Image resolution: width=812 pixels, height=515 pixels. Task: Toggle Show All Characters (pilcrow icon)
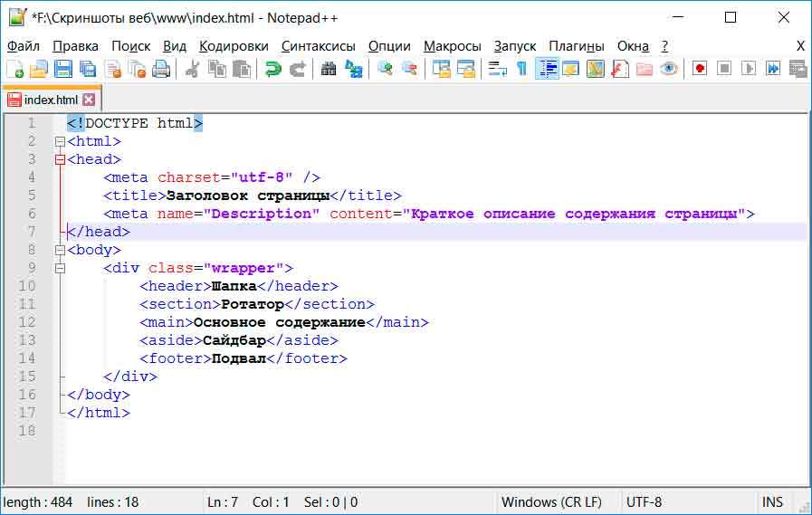(522, 69)
